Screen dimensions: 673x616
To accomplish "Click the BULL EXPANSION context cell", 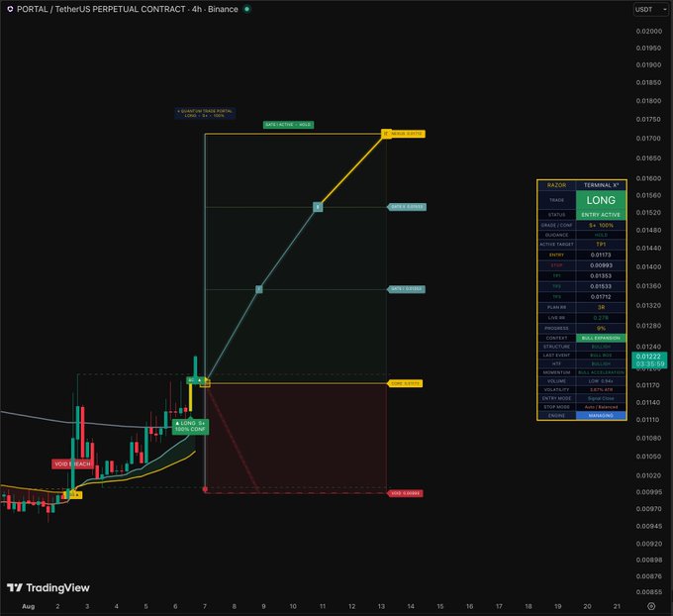I will [x=601, y=338].
